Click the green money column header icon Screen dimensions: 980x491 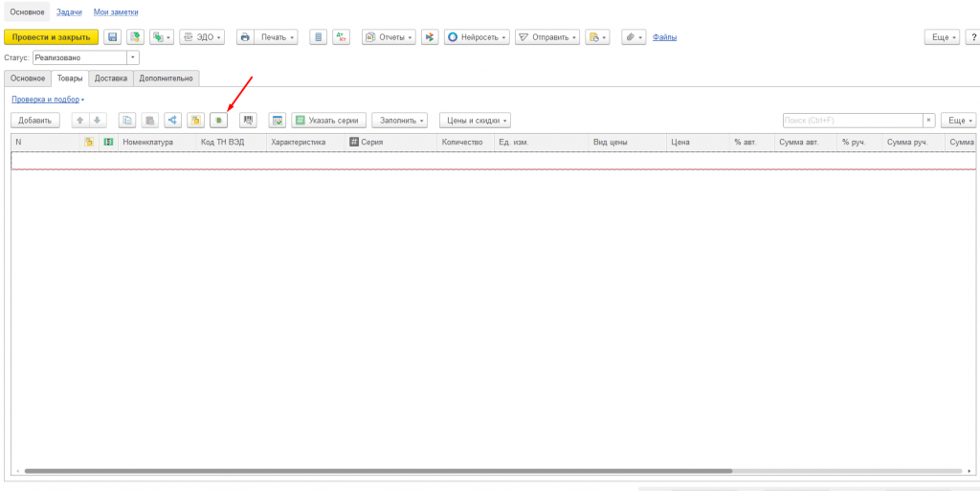[x=108, y=143]
